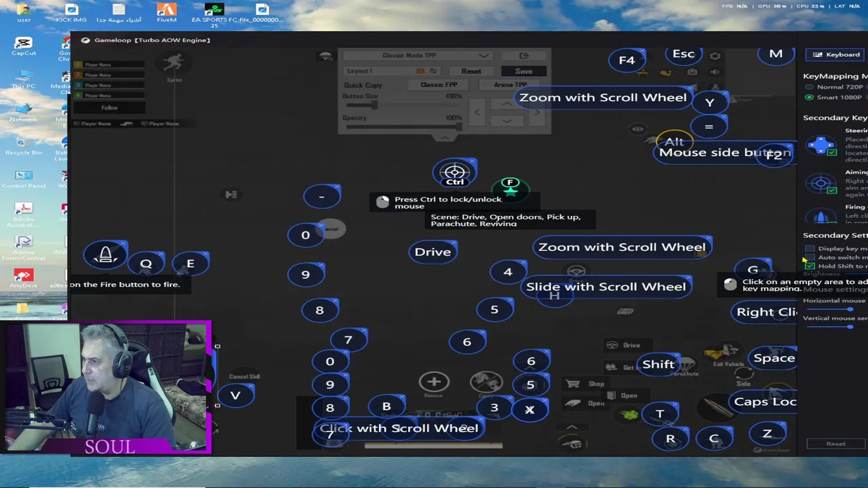Click the Sprint running man icon

pyautogui.click(x=174, y=63)
